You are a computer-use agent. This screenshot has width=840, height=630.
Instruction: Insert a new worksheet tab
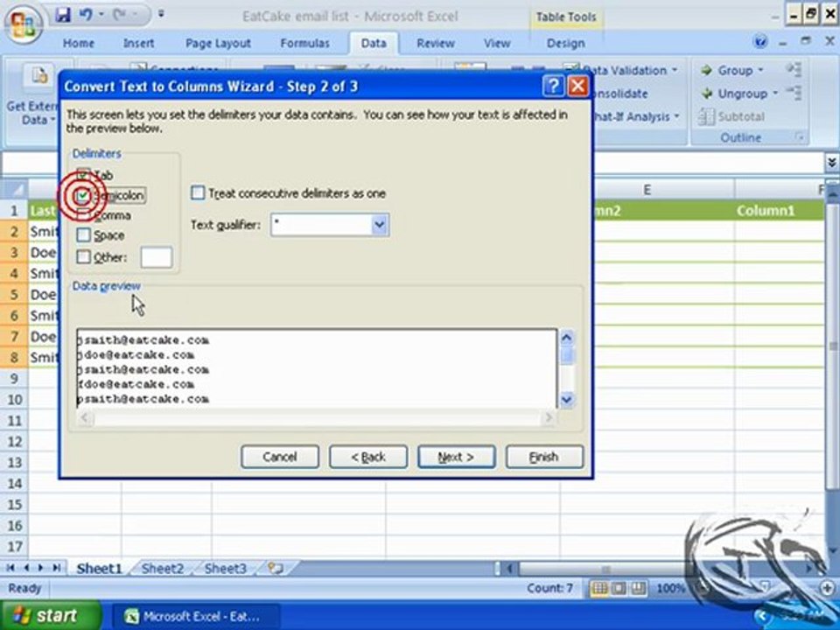[x=276, y=569]
